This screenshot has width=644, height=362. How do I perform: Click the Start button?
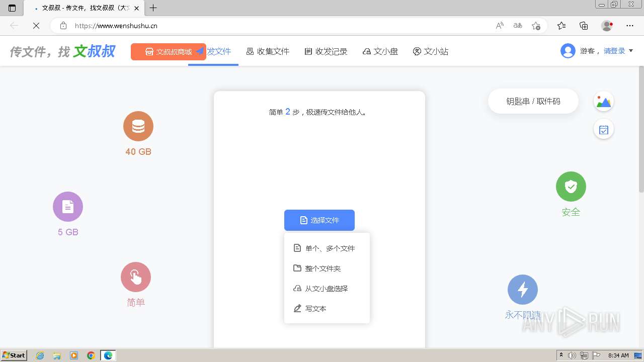click(14, 355)
